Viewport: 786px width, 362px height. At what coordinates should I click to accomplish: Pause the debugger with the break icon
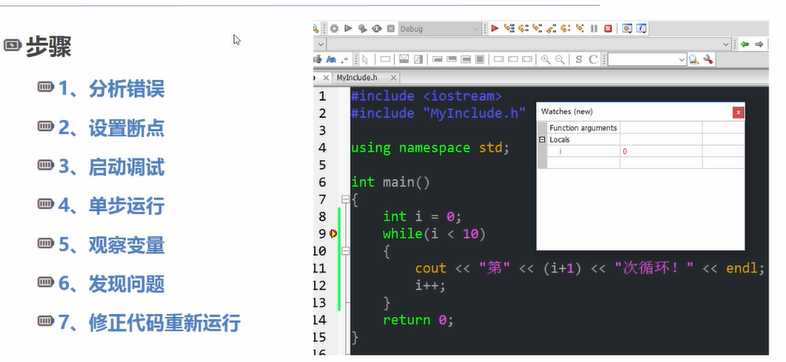pyautogui.click(x=594, y=29)
